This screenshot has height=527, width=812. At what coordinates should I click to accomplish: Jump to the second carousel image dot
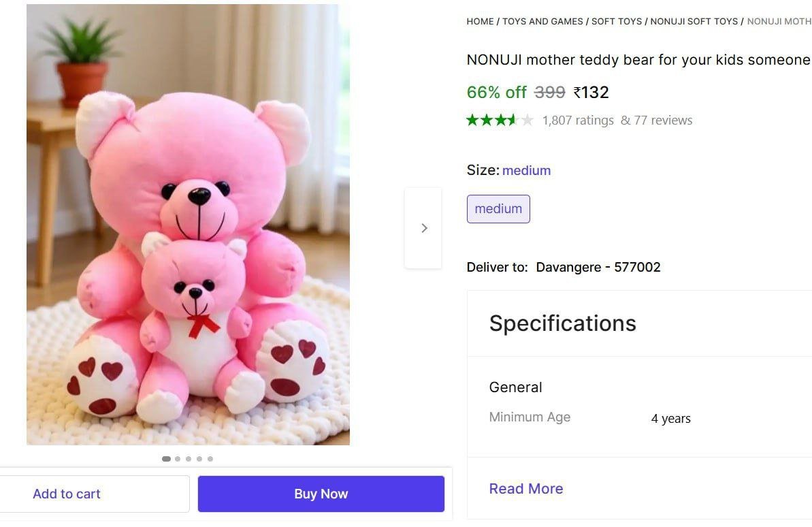[178, 459]
